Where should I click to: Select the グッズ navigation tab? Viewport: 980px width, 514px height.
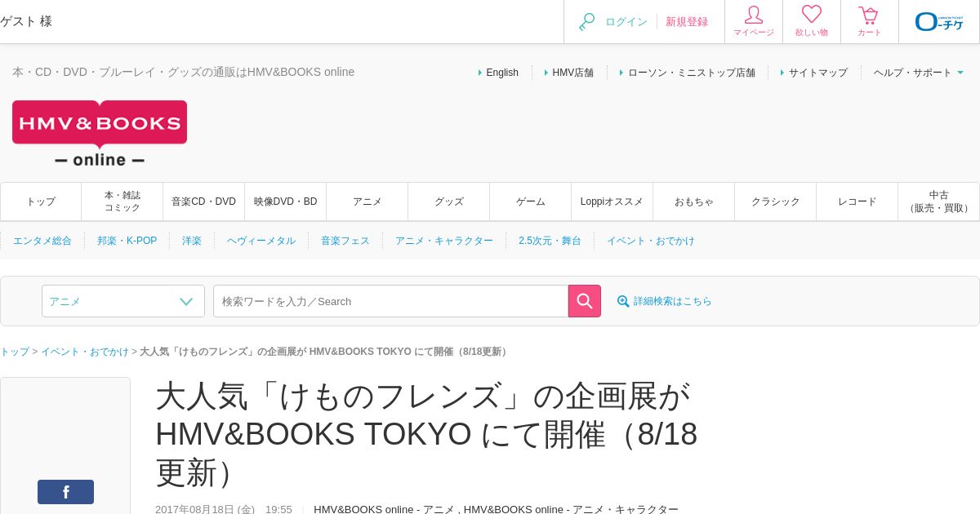point(449,202)
